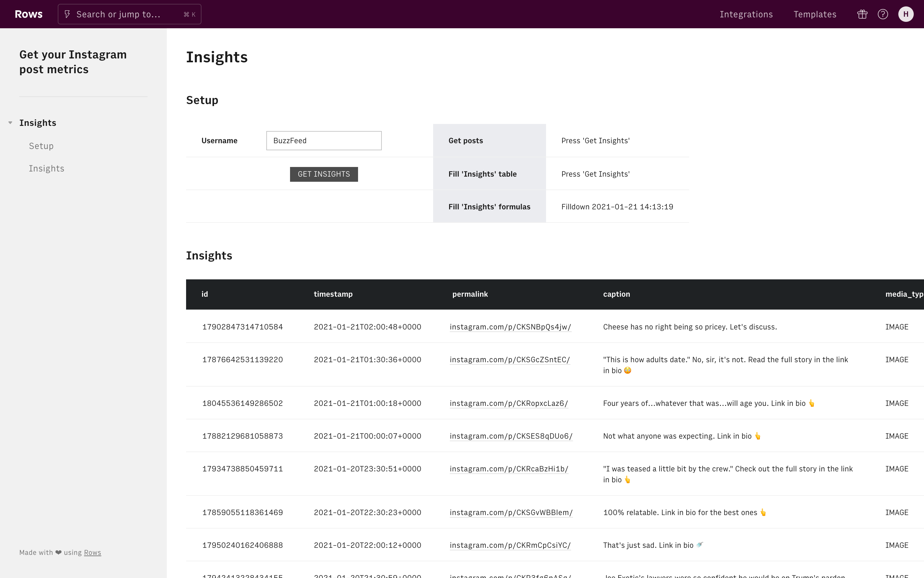Click the Search or jump to field

pos(129,14)
